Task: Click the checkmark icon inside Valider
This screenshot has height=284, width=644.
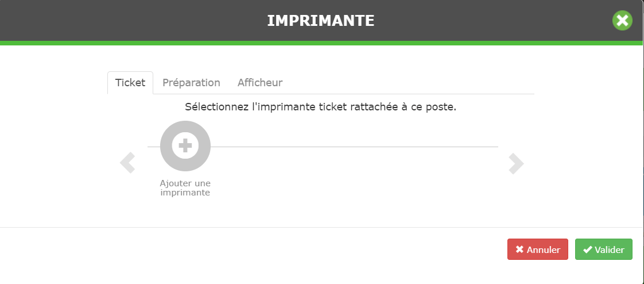Action: (587, 250)
